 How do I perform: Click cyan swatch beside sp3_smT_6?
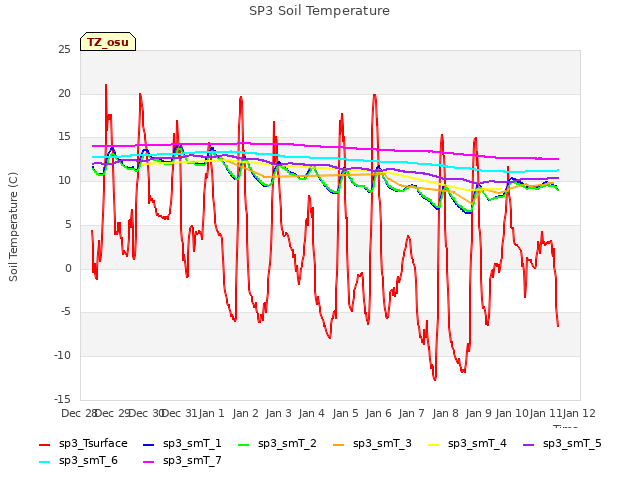44,462
